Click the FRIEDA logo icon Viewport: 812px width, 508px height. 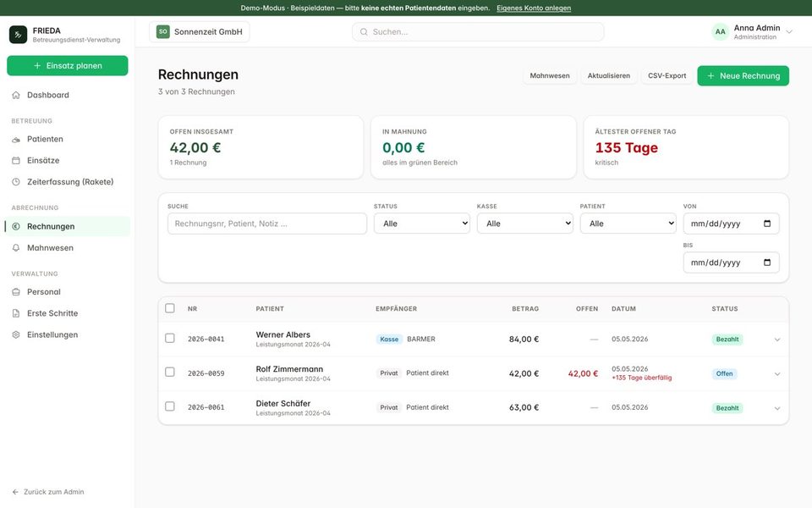click(x=18, y=35)
